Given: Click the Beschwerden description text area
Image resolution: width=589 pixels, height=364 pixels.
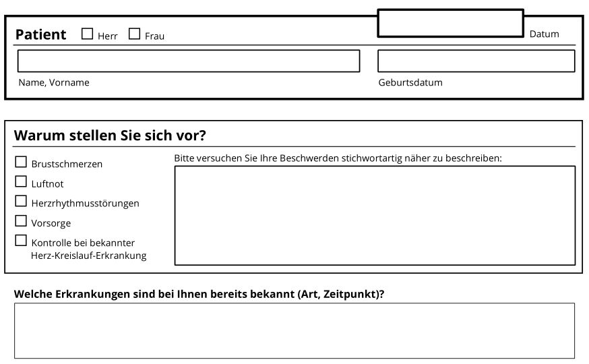Looking at the screenshot, I should pos(375,216).
